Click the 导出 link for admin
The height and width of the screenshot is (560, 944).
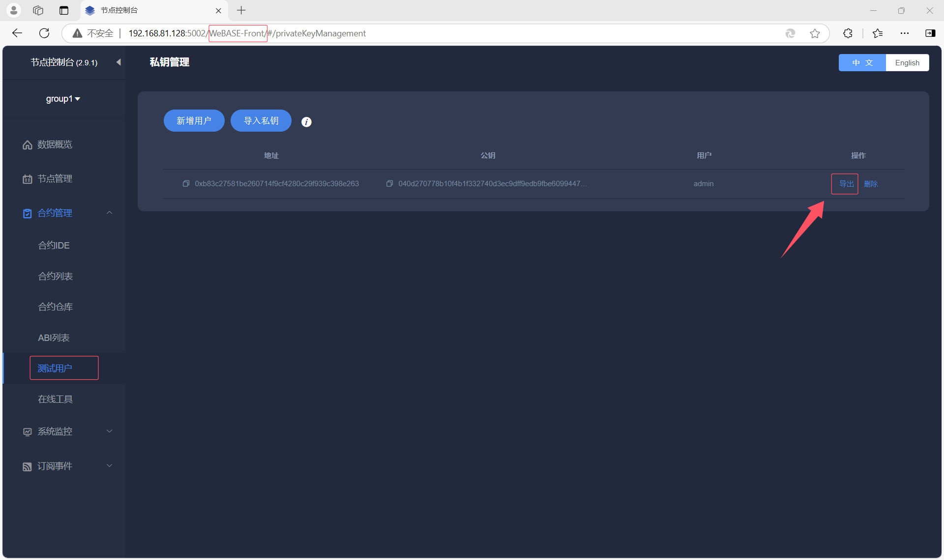846,184
